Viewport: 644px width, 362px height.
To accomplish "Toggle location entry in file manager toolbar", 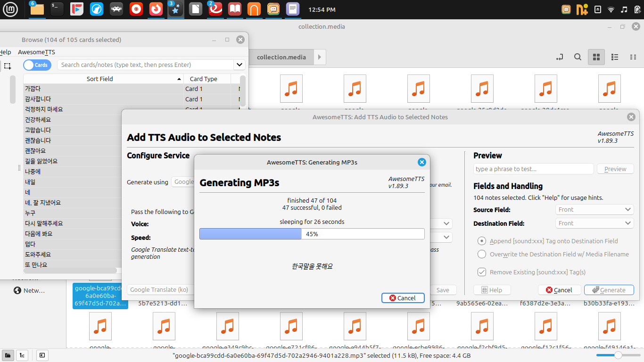I will (x=560, y=57).
